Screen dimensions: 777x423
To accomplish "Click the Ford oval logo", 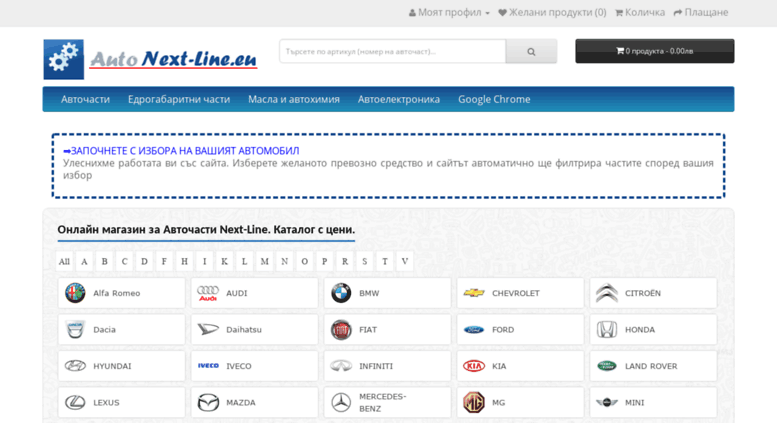I will point(474,329).
